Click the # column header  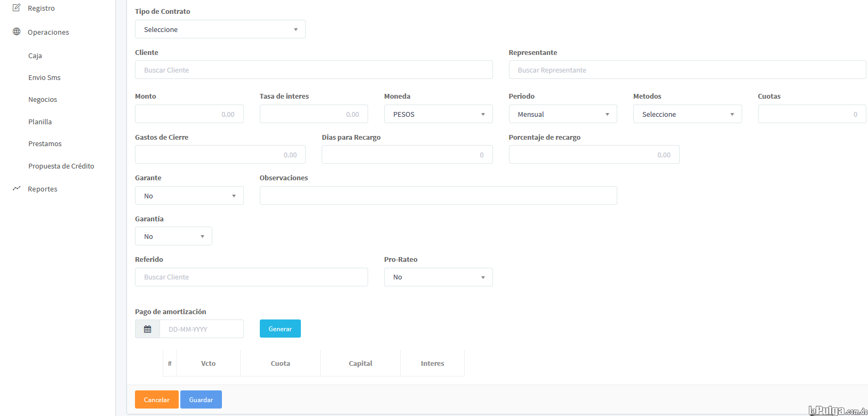(170, 364)
